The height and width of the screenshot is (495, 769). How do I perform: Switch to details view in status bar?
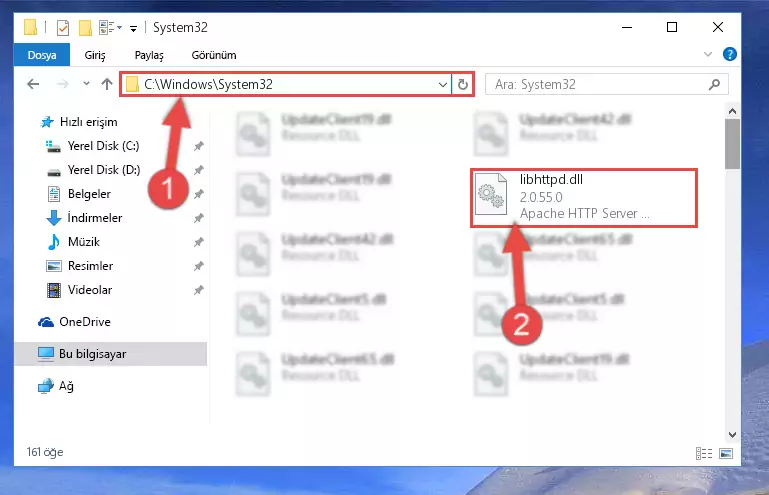[704, 453]
